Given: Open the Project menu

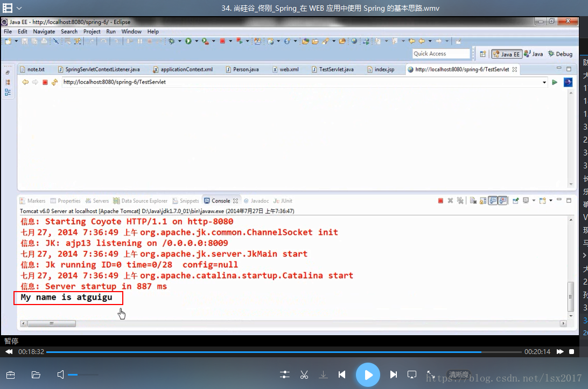Looking at the screenshot, I should 92,32.
